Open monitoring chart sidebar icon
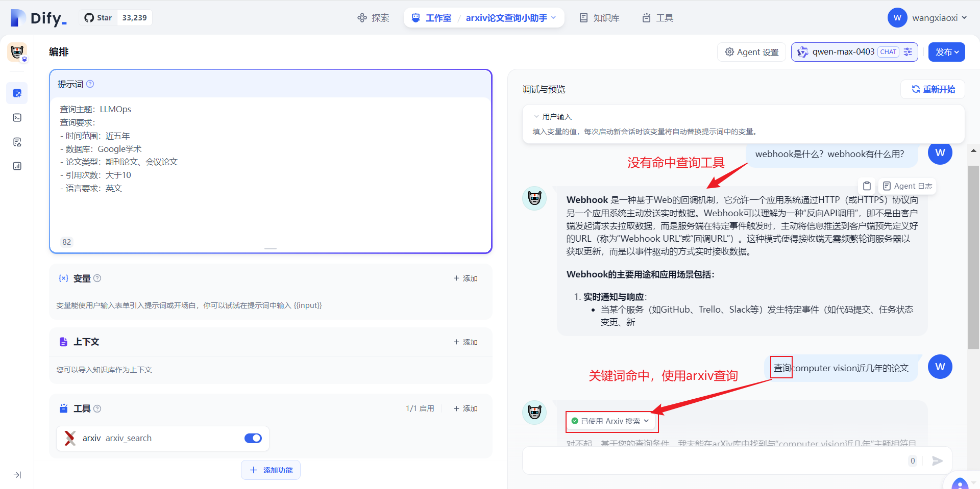 tap(17, 166)
